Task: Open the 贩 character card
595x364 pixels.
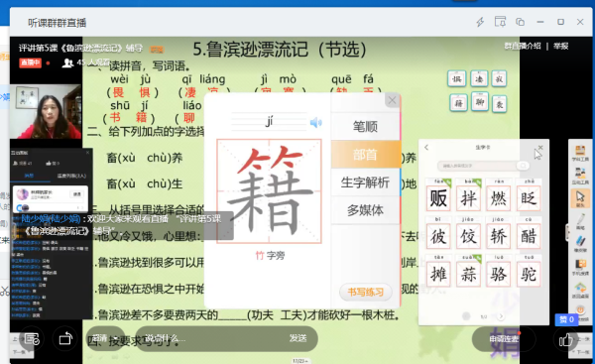Action: point(438,197)
